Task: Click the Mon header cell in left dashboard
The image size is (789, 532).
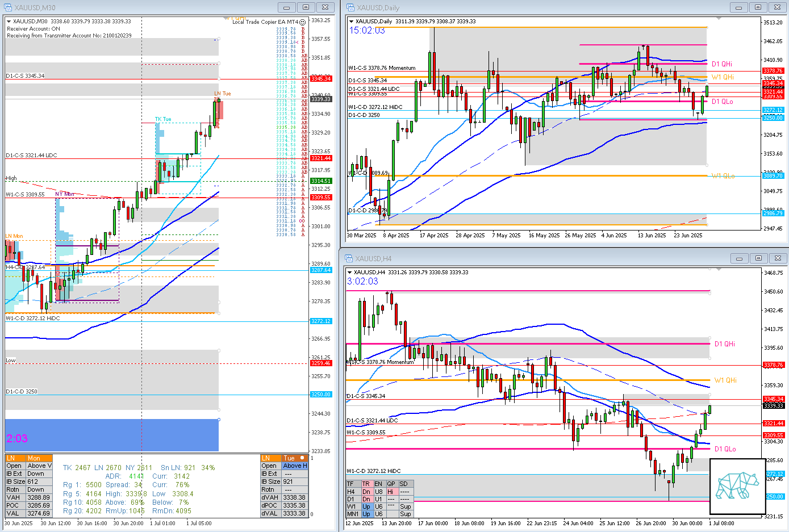Action: [39, 458]
